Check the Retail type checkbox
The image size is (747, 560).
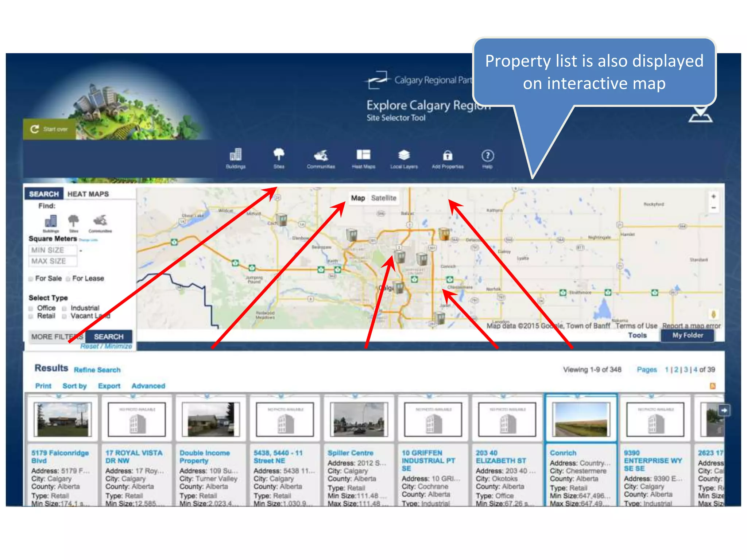tap(31, 316)
